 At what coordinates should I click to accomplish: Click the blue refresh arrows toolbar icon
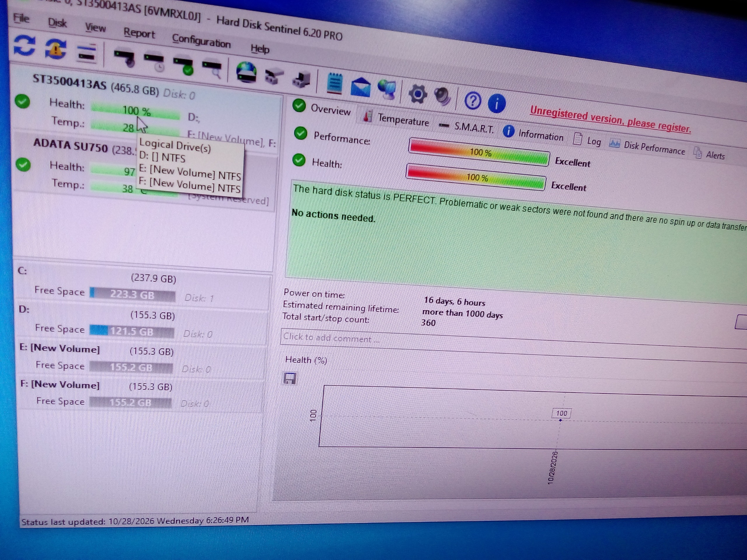pos(24,45)
